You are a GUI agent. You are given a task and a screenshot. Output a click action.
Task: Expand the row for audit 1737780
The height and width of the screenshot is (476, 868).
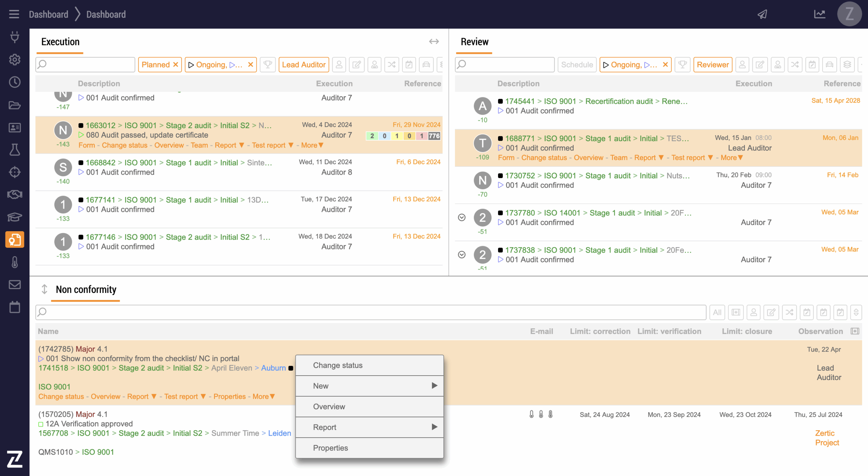(461, 217)
